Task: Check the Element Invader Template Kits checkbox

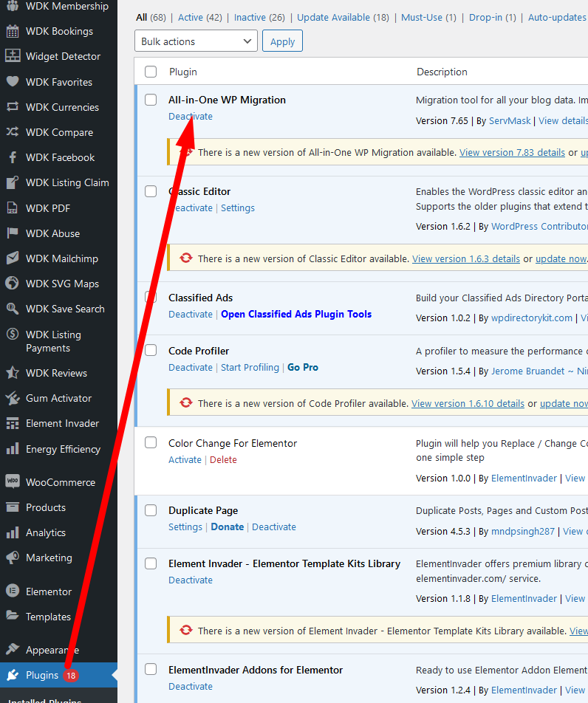Action: coord(151,563)
